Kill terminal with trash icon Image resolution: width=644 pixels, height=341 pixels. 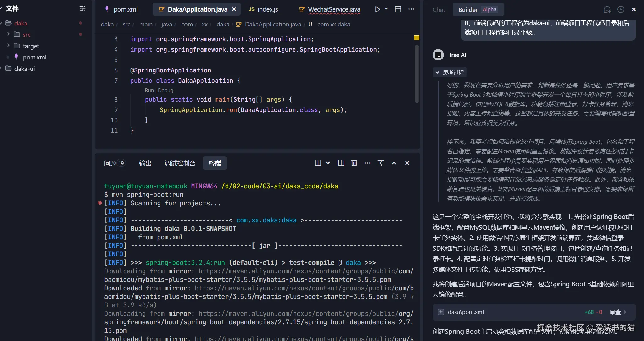point(354,163)
